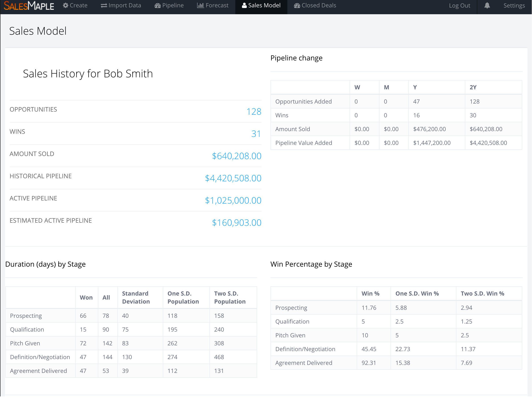The height and width of the screenshot is (400, 532).
Task: Click the Import Data arrows icon
Action: (x=104, y=6)
